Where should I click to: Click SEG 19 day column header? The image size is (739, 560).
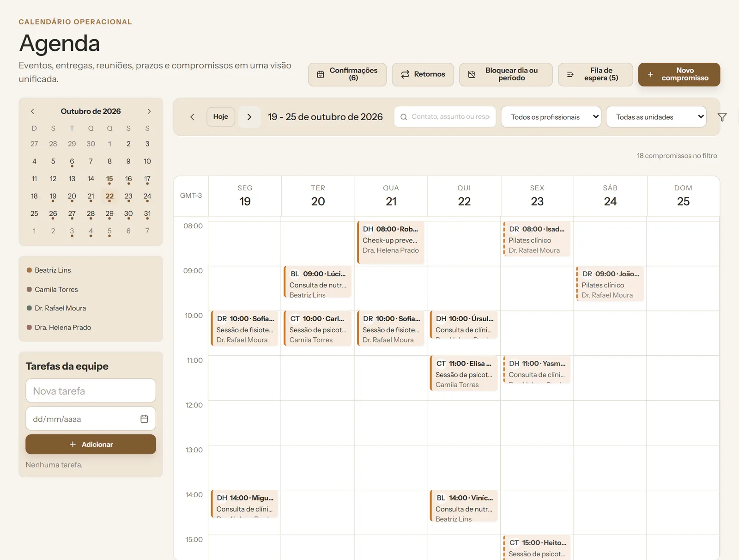click(x=245, y=196)
